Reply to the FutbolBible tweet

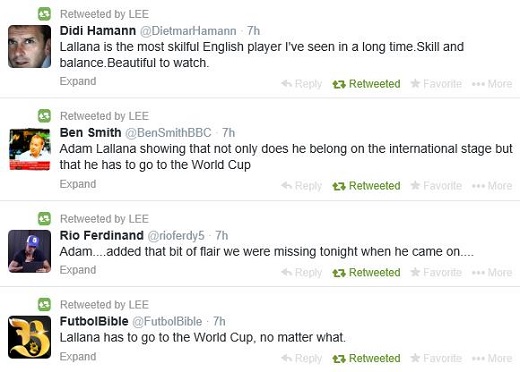[302, 358]
